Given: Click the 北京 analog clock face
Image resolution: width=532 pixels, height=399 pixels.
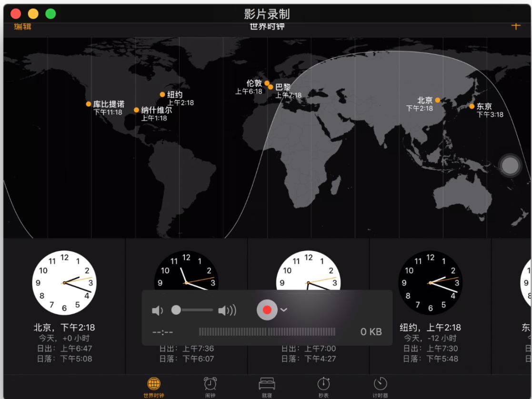Looking at the screenshot, I should tap(65, 282).
